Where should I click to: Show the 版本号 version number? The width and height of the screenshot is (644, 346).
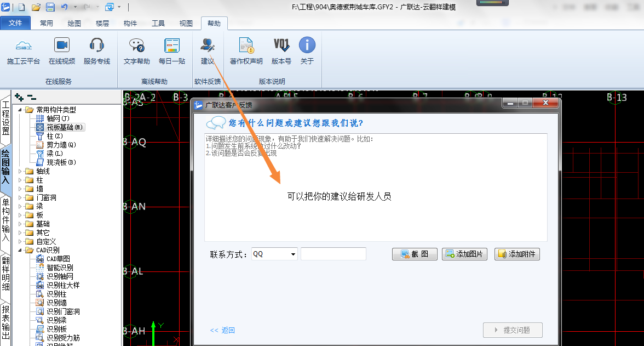coord(281,52)
